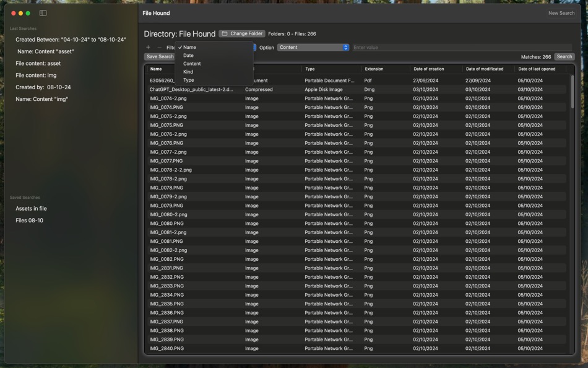The height and width of the screenshot is (368, 588).
Task: Click Compressed kind cell in ChatGPT row
Action: (259, 90)
